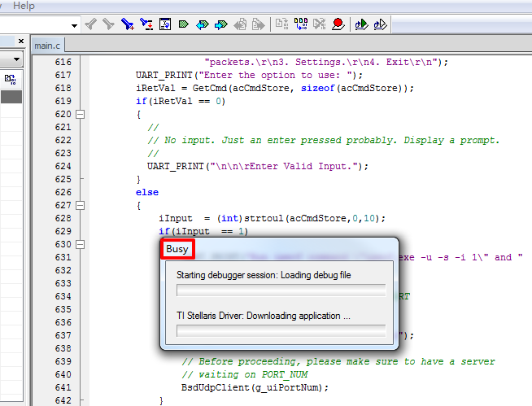Click the Loading debug file progress bar
Screen dimensions: 532x406
[x=281, y=290]
